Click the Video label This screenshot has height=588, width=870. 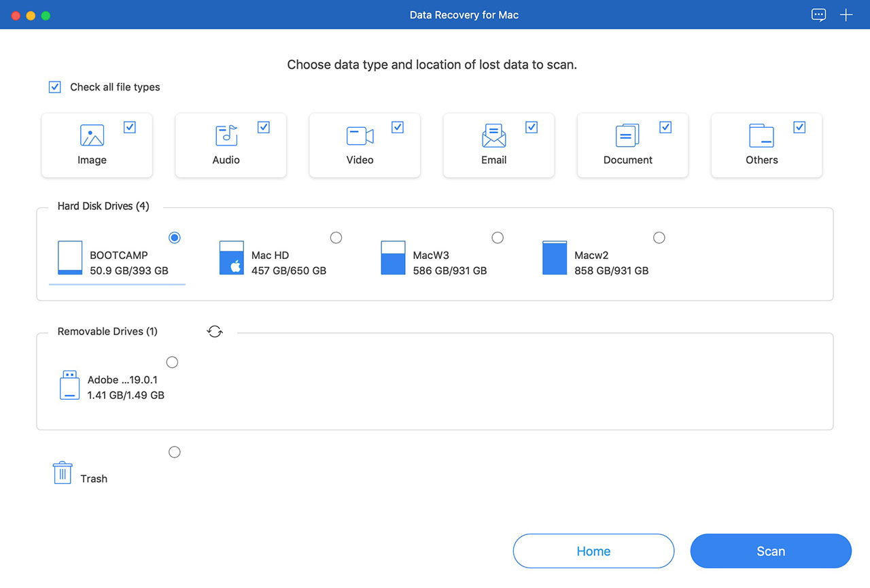[x=360, y=160]
